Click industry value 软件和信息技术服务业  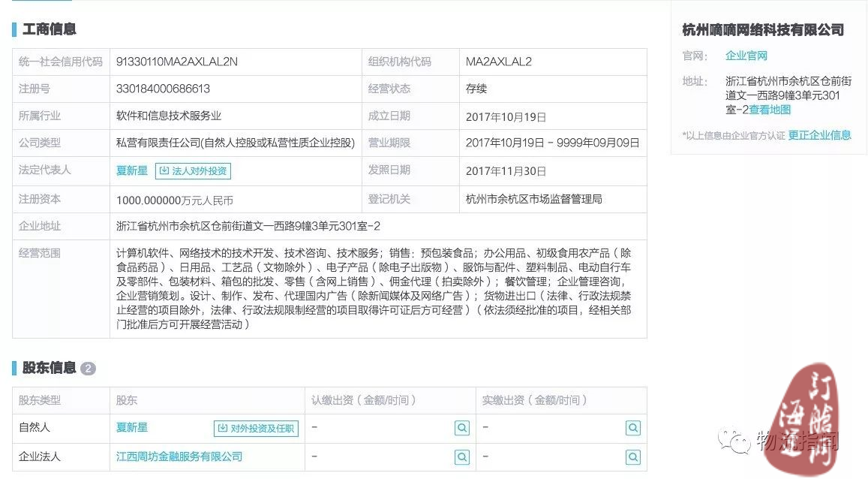(169, 116)
